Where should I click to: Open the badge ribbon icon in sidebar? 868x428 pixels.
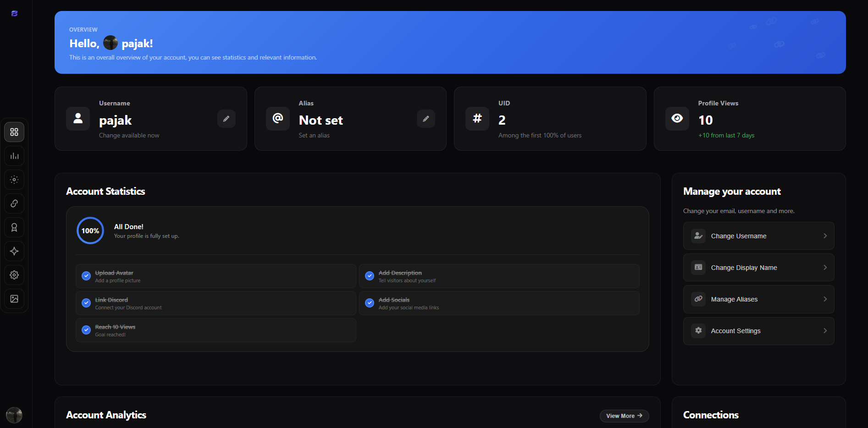point(14,227)
